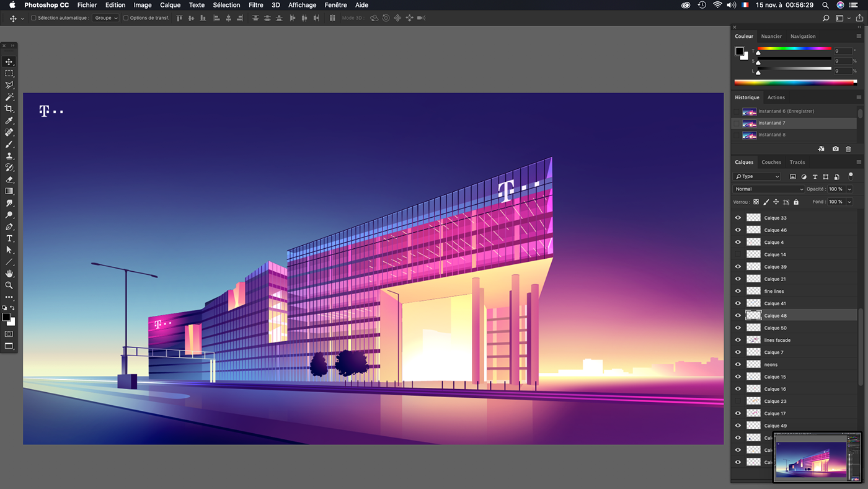Select the Crop tool
Image resolution: width=868 pixels, height=489 pixels.
point(9,109)
